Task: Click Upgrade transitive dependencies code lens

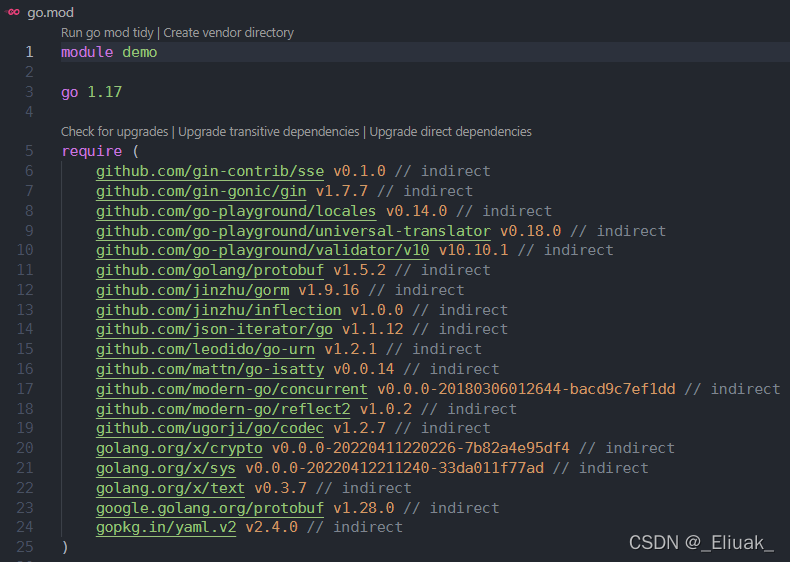Action: pos(269,132)
